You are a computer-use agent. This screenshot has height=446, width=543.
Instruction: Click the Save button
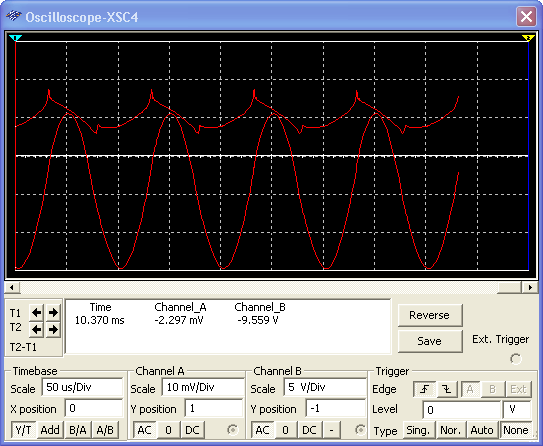[430, 341]
